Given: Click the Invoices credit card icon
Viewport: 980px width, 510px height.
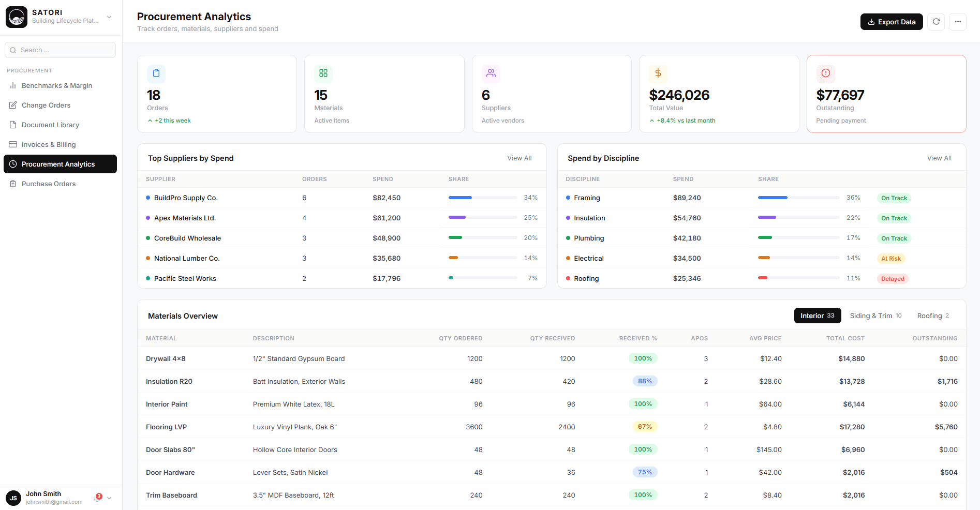Looking at the screenshot, I should 13,144.
